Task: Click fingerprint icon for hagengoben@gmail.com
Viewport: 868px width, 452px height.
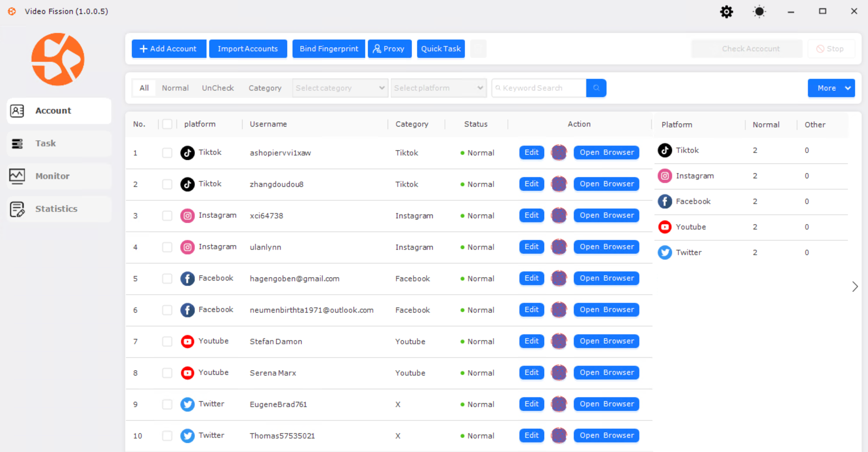Action: 559,279
